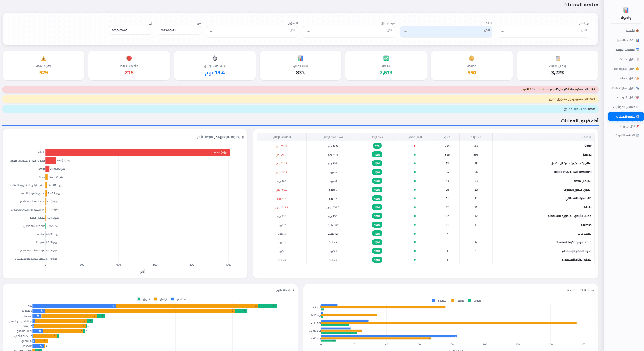Click the magnifier icon for تحليل السلوك Clarity

(x=637, y=88)
